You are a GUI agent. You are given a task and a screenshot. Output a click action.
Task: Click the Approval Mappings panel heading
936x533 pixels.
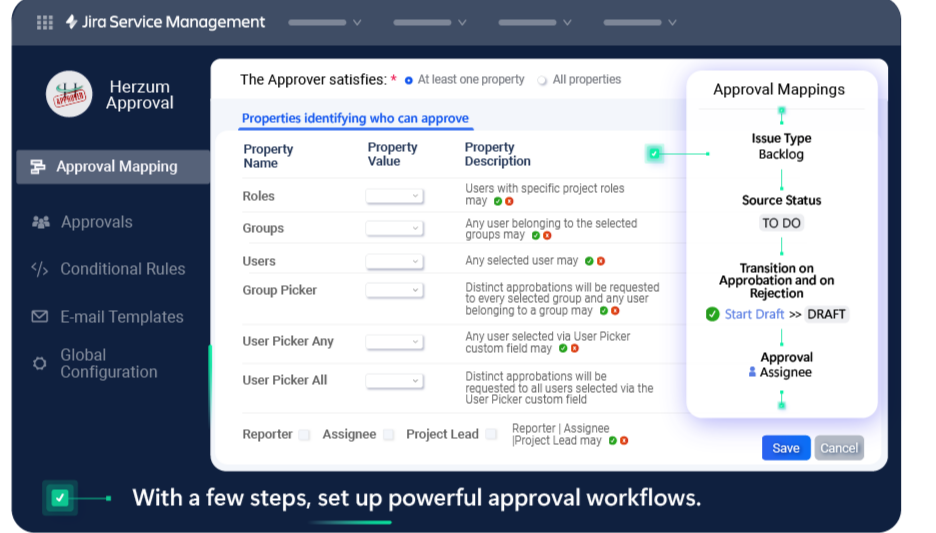(x=779, y=90)
